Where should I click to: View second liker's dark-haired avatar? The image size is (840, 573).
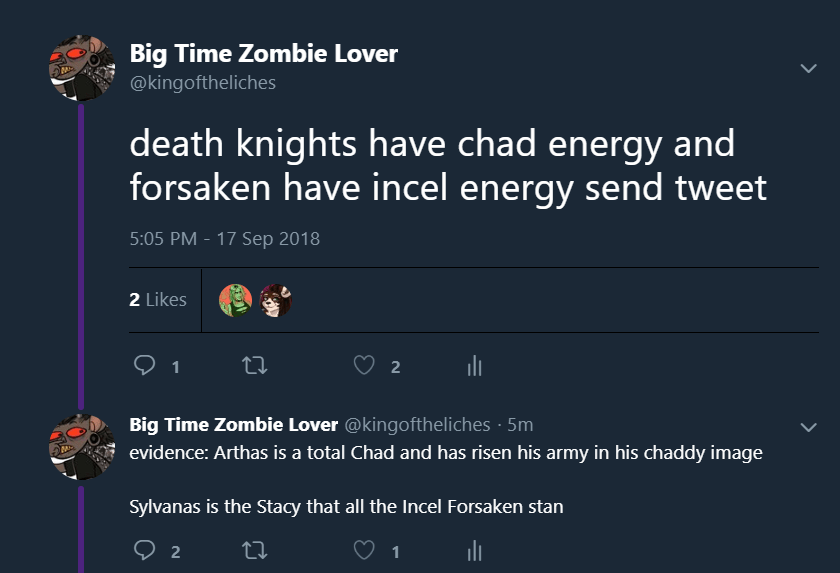[x=275, y=300]
